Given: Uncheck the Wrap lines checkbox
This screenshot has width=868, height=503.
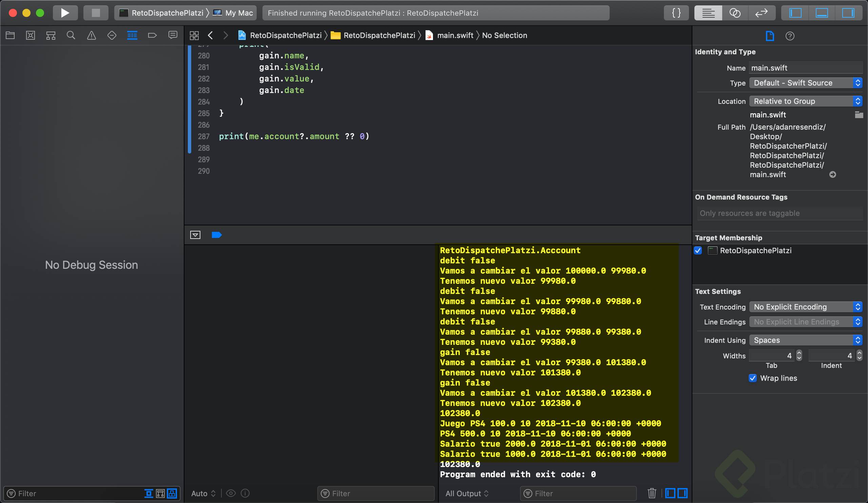Looking at the screenshot, I should point(753,378).
